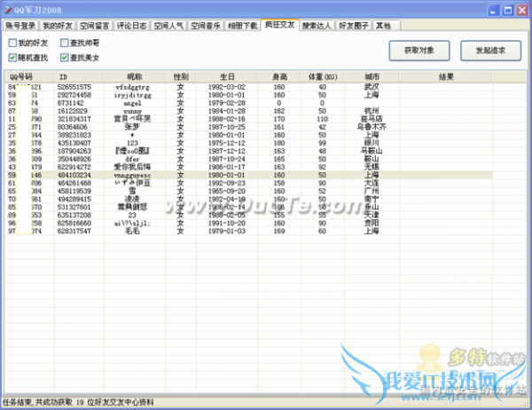
Task: Select the row with ID 389231823
Action: pyautogui.click(x=248, y=135)
